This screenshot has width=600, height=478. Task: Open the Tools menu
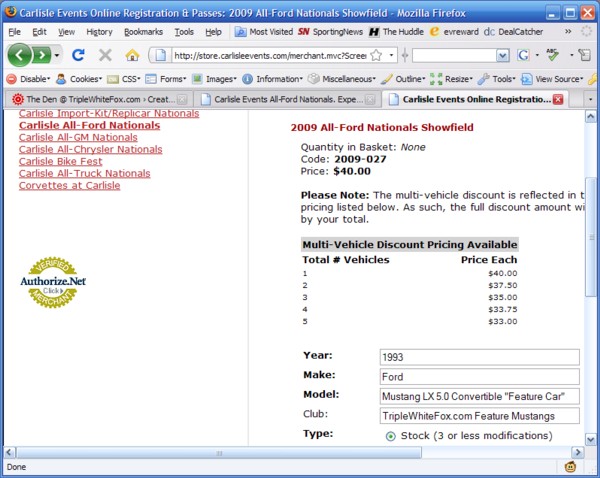click(184, 32)
